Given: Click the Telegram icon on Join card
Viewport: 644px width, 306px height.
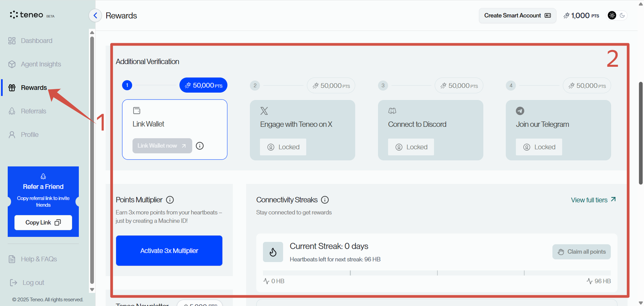Looking at the screenshot, I should pos(520,111).
